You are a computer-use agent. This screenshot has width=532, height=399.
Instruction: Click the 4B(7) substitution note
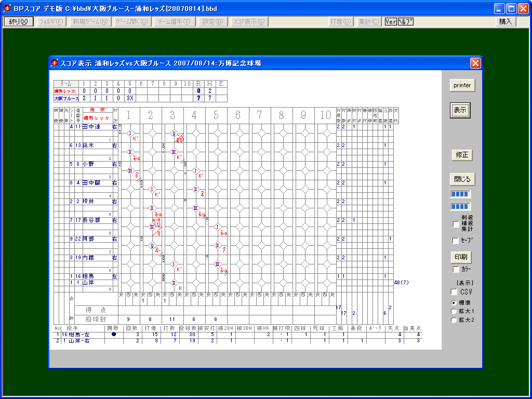(402, 282)
